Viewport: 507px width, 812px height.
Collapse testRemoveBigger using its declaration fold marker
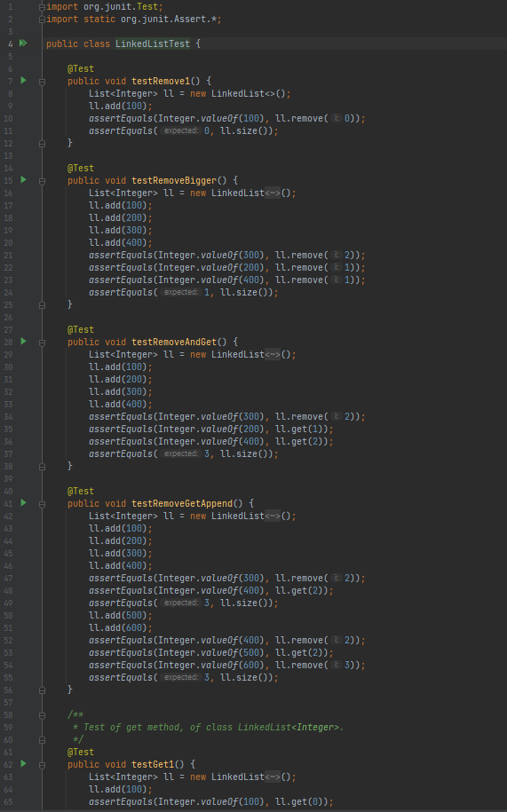[42, 181]
